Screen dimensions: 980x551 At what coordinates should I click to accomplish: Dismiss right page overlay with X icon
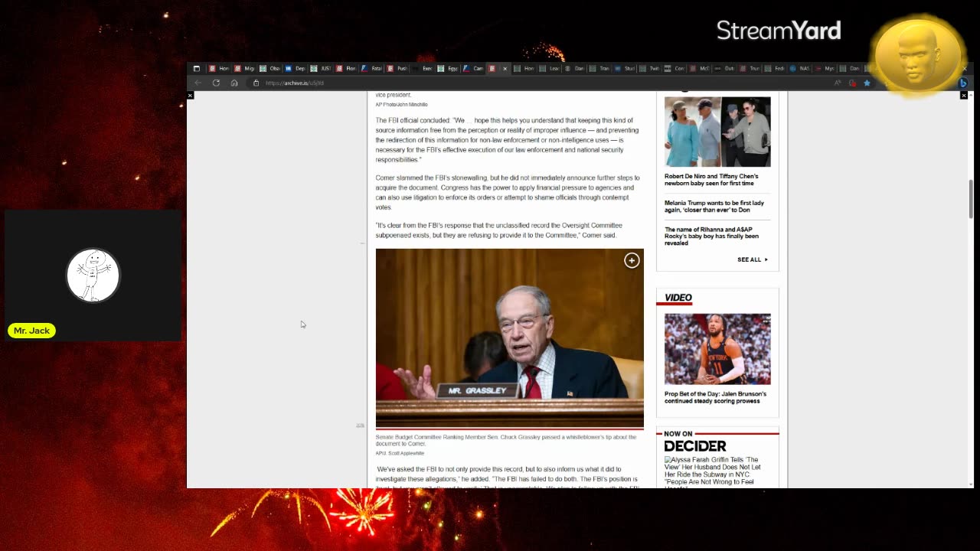[x=964, y=96]
